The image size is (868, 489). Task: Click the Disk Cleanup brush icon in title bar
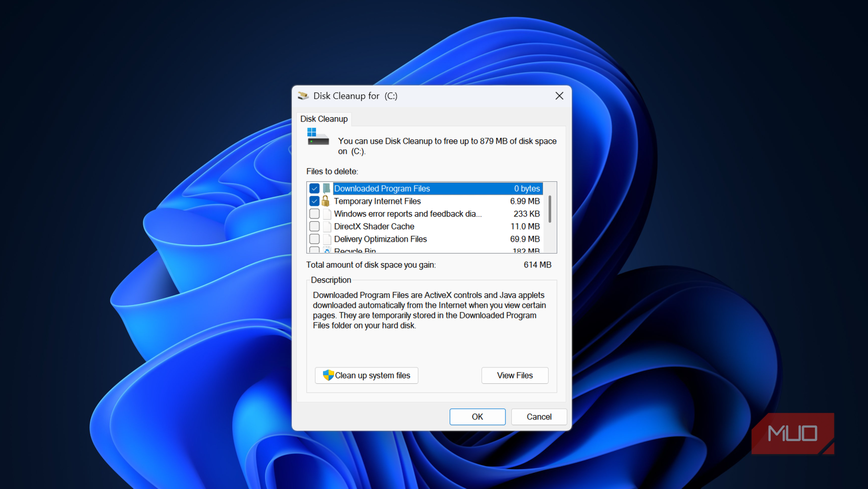click(304, 96)
